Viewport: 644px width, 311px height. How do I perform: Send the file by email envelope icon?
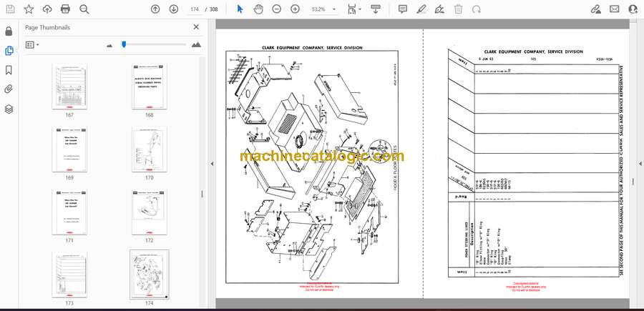point(615,9)
